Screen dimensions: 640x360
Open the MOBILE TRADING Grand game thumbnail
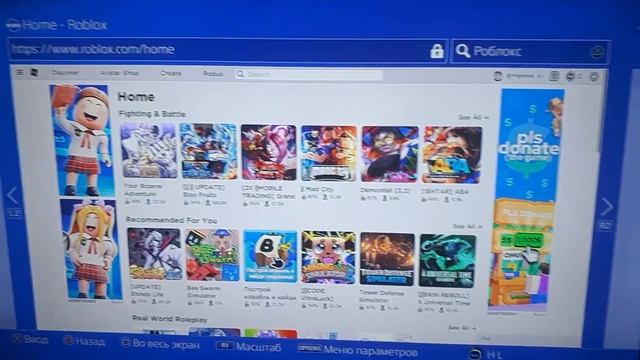coord(269,153)
